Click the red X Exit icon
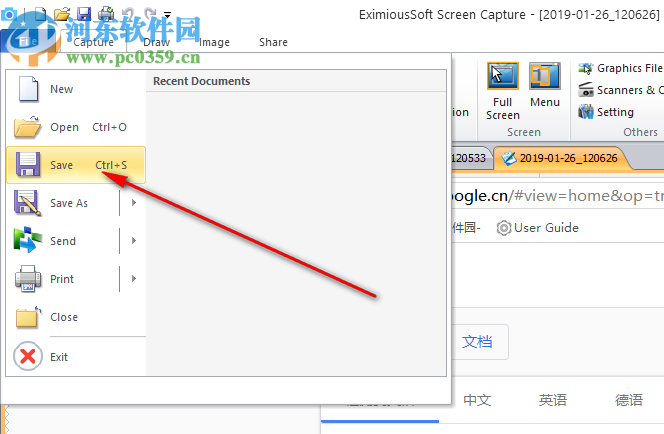 pos(28,356)
